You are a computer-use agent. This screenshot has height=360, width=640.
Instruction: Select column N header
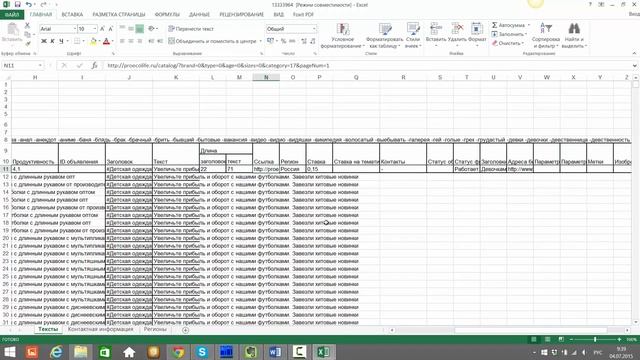click(x=266, y=77)
